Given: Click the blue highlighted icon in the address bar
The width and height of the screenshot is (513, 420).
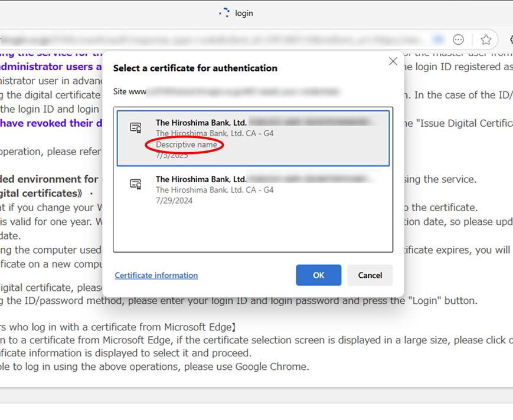Looking at the screenshot, I should pos(438,40).
